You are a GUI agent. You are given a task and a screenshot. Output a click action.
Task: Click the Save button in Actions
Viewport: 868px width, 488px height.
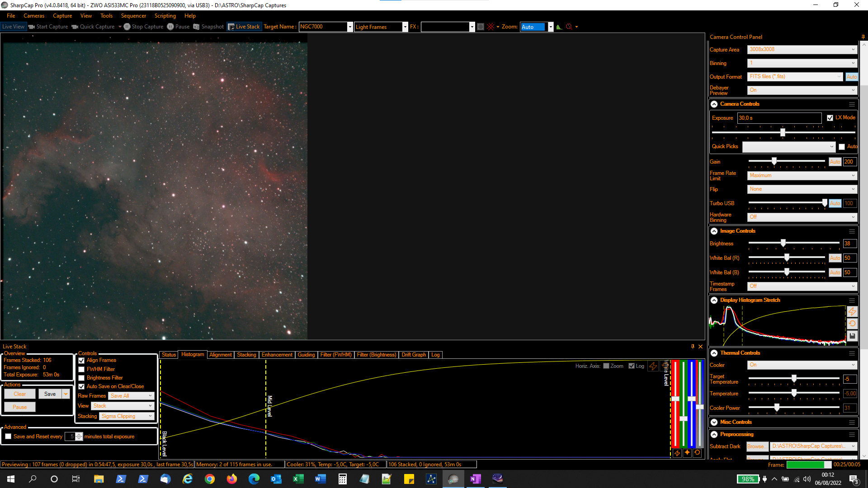50,394
